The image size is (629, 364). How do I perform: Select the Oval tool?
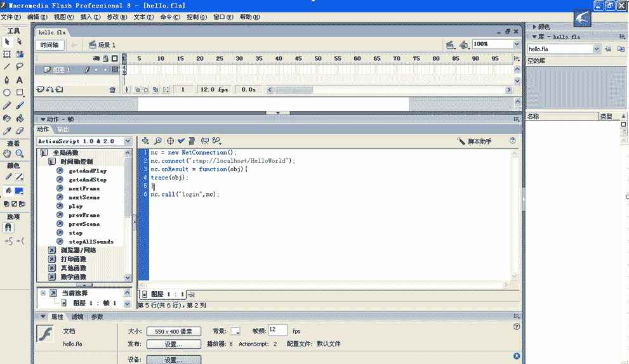coord(7,93)
